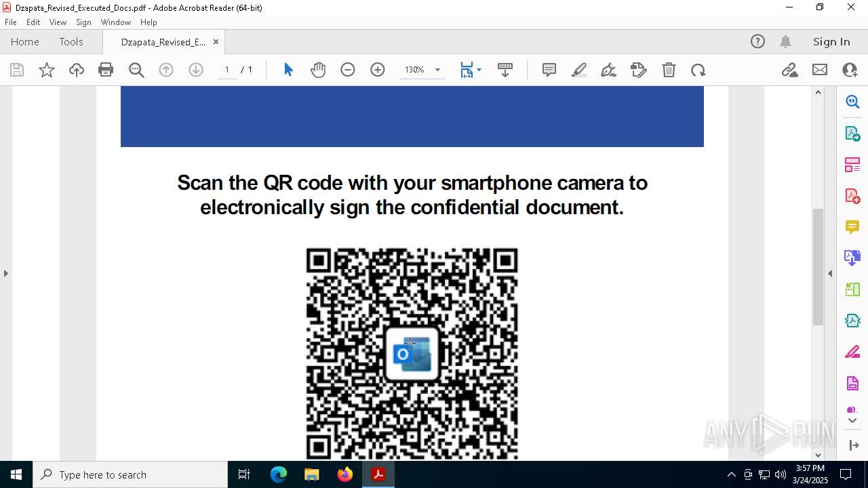Click the stamp edit tool icon
The image size is (868, 488).
point(639,70)
